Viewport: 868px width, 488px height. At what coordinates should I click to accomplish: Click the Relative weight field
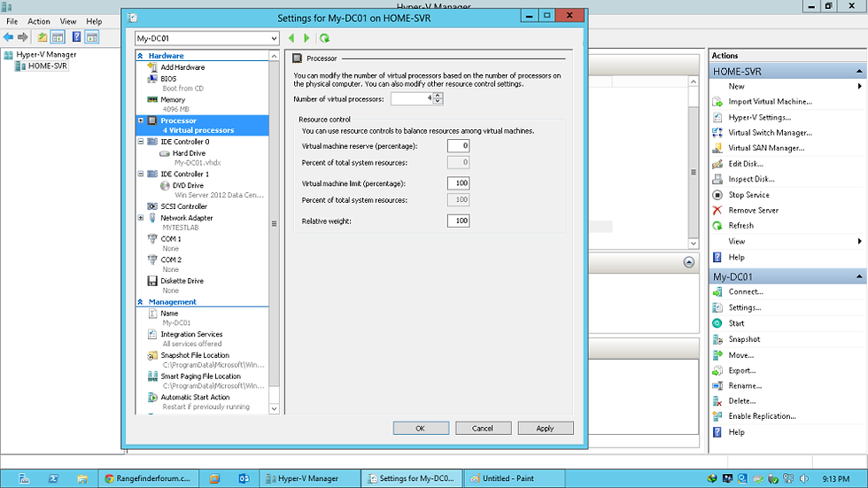(459, 221)
